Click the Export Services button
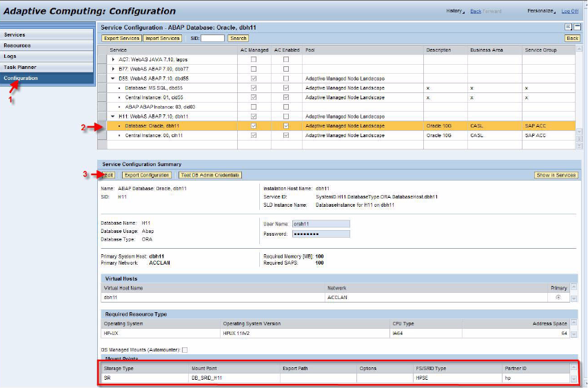The height and width of the screenshot is (388, 588). [x=121, y=39]
